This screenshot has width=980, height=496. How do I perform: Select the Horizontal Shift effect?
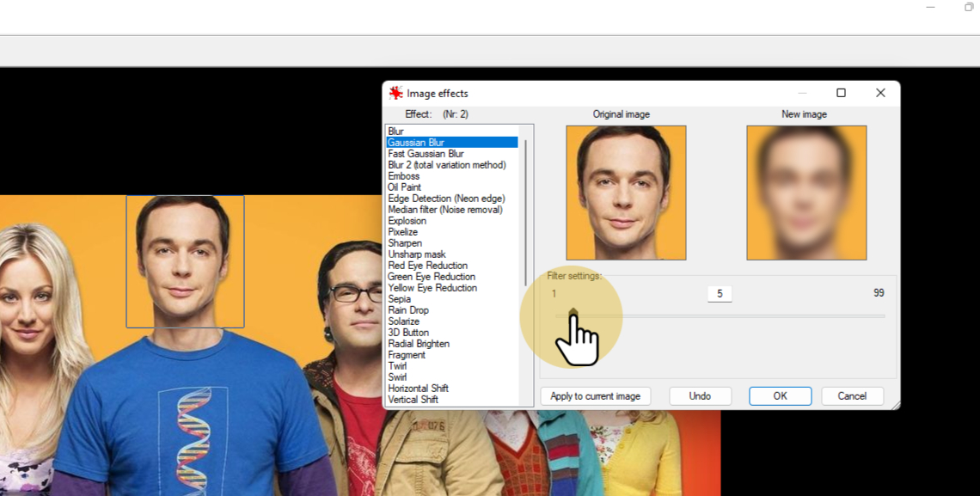[418, 389]
